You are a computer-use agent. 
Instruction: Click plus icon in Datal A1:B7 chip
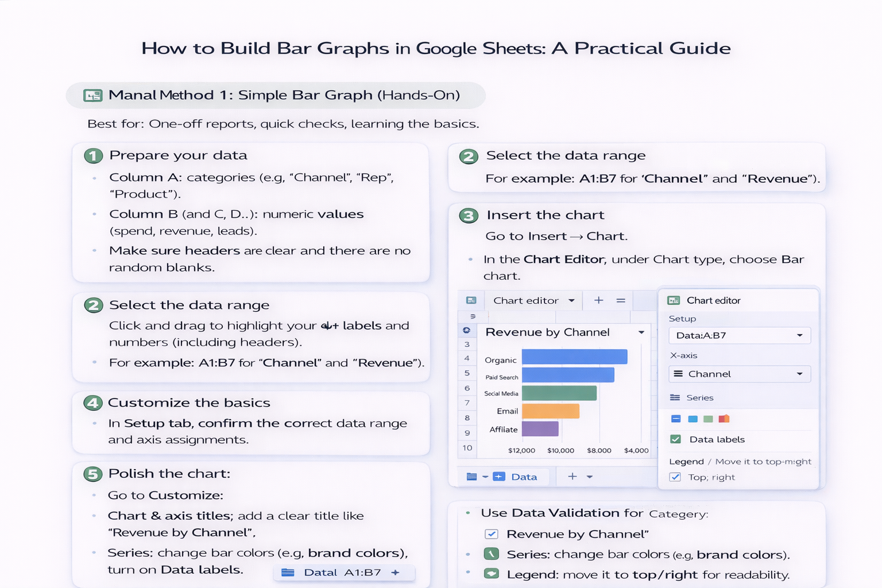[395, 572]
